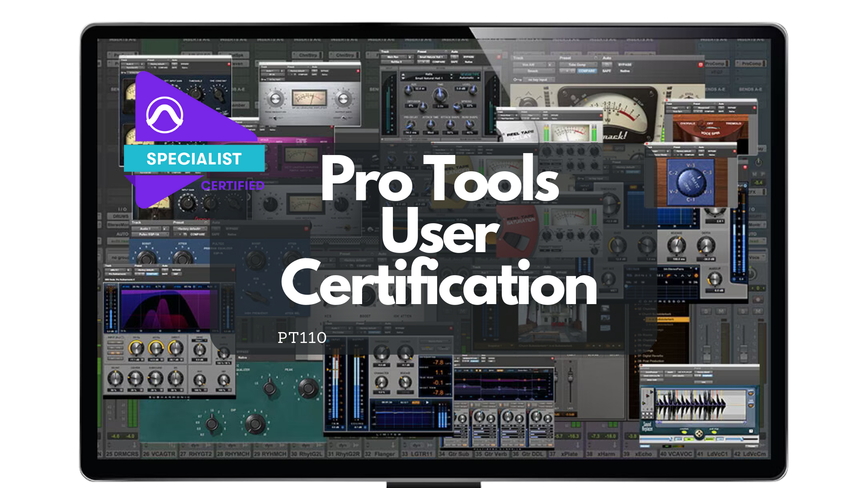868x488 pixels.
Task: Adjust the bottom-right SoundReplacer mix slider
Action: 741,438
